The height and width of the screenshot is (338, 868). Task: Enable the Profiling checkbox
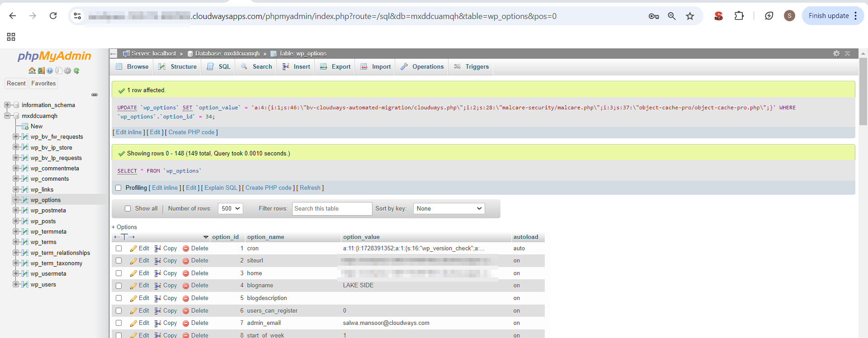tap(118, 188)
